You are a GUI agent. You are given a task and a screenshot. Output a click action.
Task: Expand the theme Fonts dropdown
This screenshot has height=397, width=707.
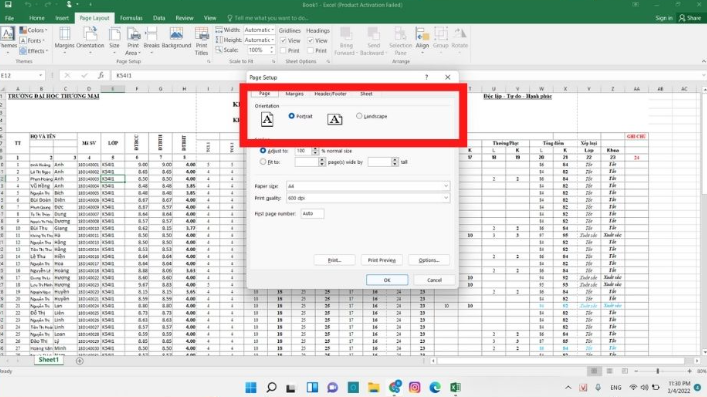(32, 41)
